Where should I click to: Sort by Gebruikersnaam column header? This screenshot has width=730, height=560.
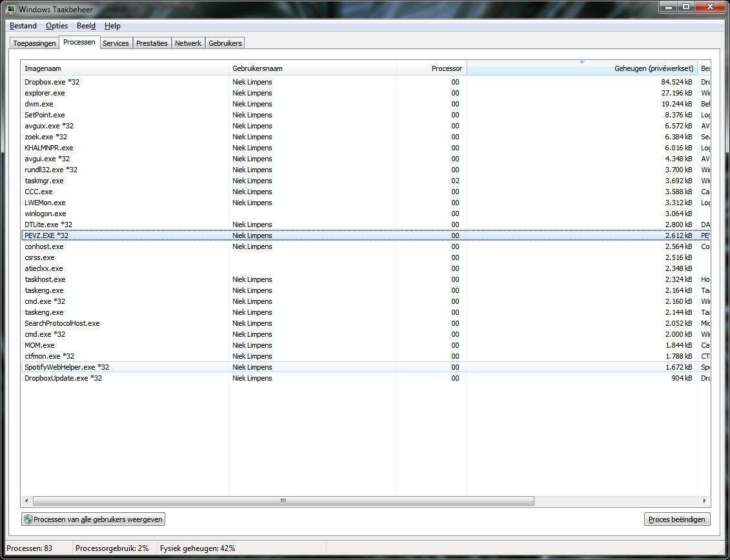312,68
